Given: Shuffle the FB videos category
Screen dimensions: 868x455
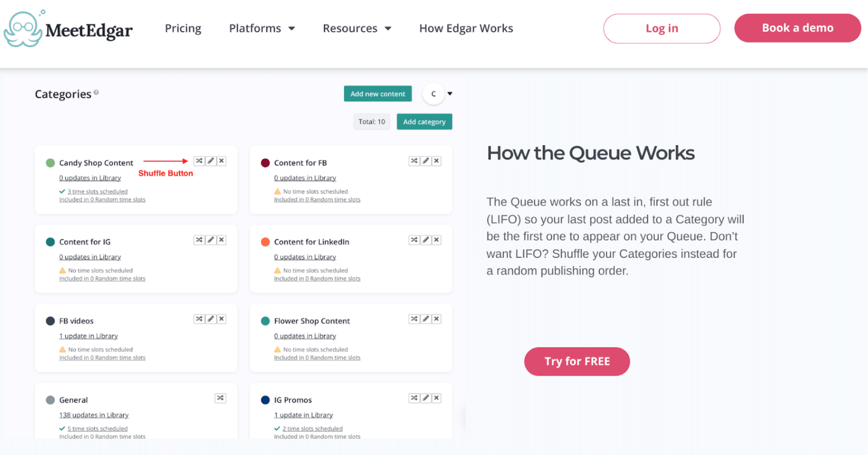Looking at the screenshot, I should [199, 319].
